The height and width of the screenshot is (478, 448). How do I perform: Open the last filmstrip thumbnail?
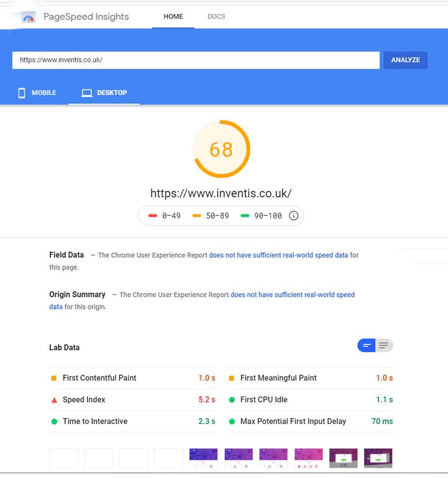point(378,458)
